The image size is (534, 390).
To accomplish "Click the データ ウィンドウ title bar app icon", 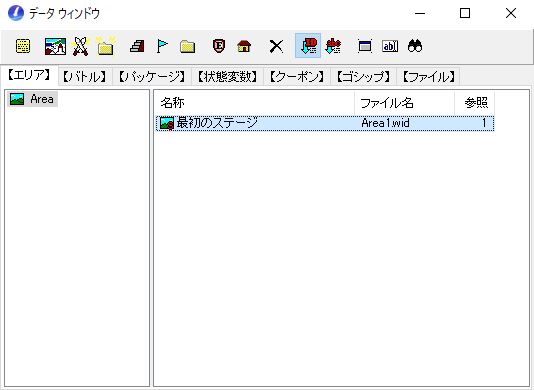I will (x=16, y=13).
